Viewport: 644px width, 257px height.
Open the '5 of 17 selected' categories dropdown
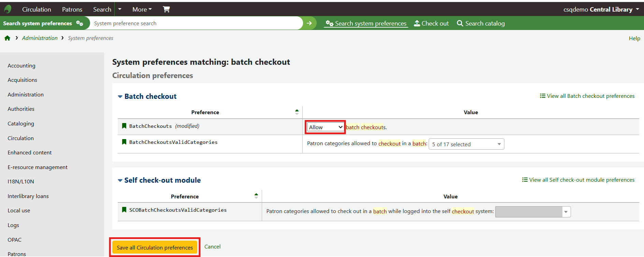click(467, 144)
